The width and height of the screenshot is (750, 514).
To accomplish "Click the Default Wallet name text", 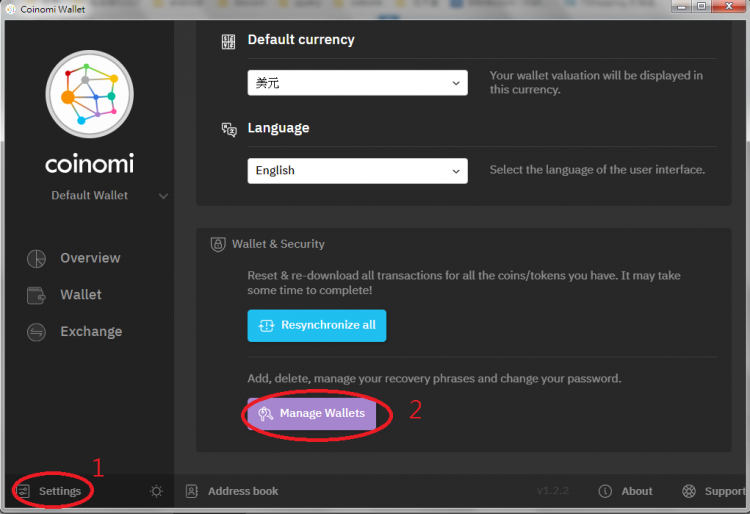I will pyautogui.click(x=89, y=196).
